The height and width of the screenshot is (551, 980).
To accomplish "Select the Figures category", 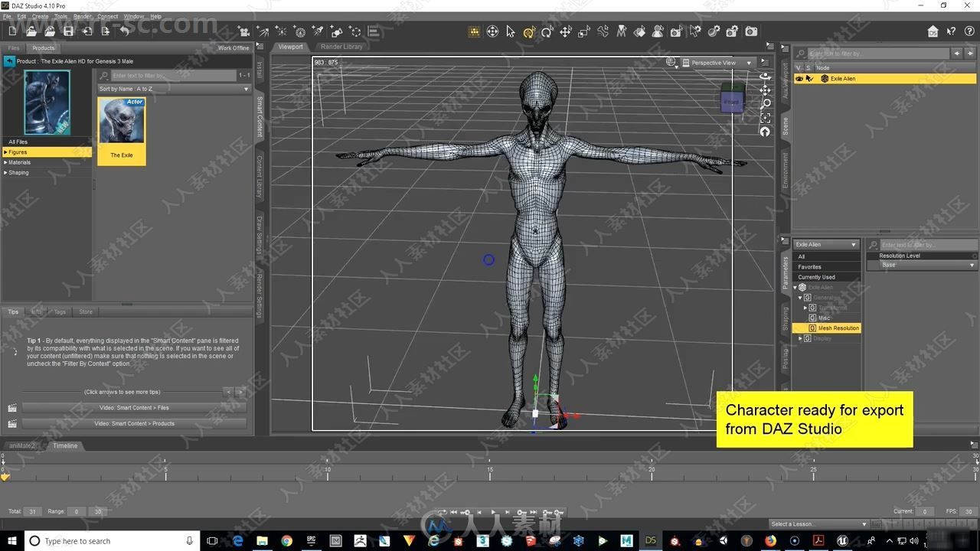I will click(x=47, y=152).
